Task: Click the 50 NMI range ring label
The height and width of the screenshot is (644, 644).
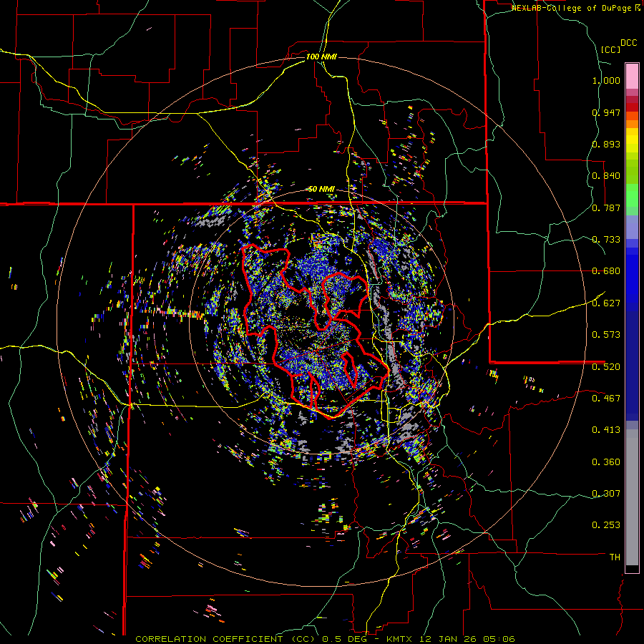Action: tap(321, 189)
